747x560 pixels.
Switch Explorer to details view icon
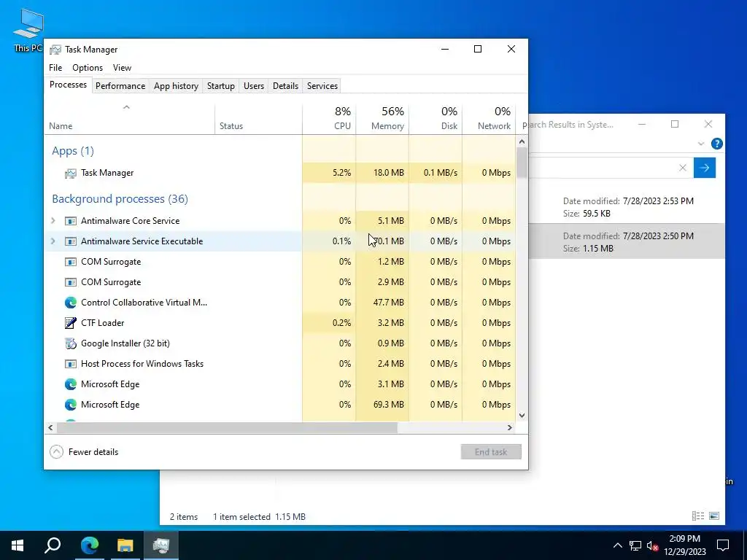[698, 516]
